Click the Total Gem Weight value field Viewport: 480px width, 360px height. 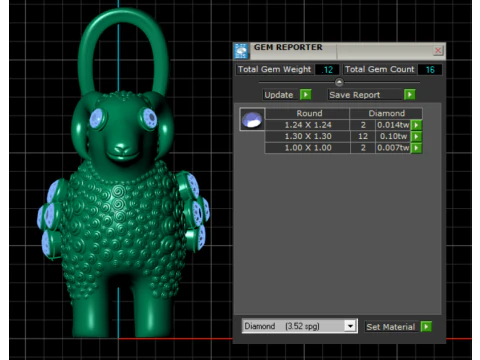[327, 70]
